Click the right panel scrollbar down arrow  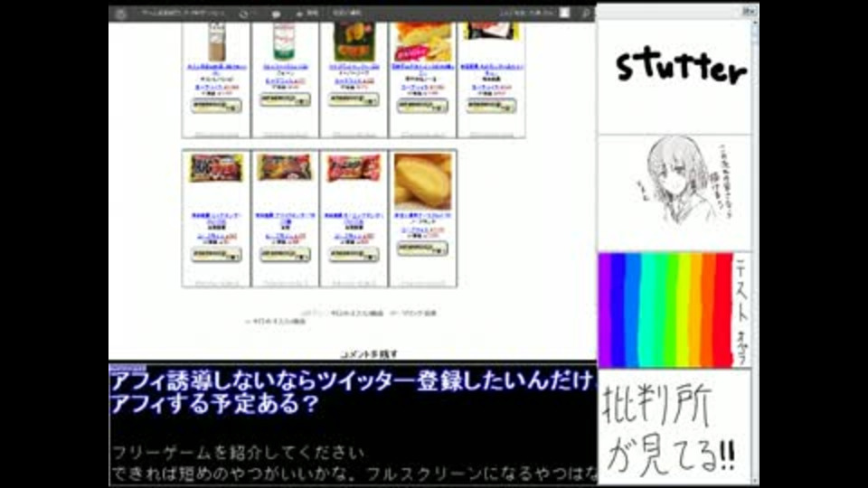pyautogui.click(x=754, y=481)
